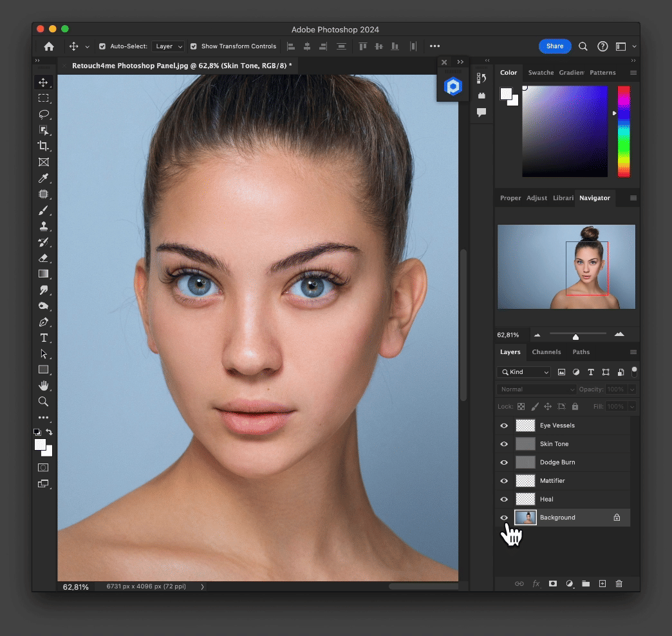Click the vertical hue spectrum slider

[x=623, y=131]
